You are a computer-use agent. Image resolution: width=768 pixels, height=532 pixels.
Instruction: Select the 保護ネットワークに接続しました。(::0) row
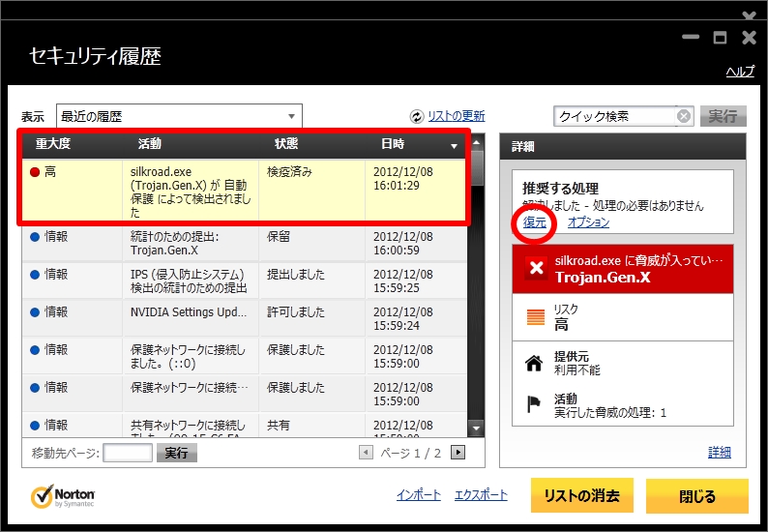coord(244,356)
